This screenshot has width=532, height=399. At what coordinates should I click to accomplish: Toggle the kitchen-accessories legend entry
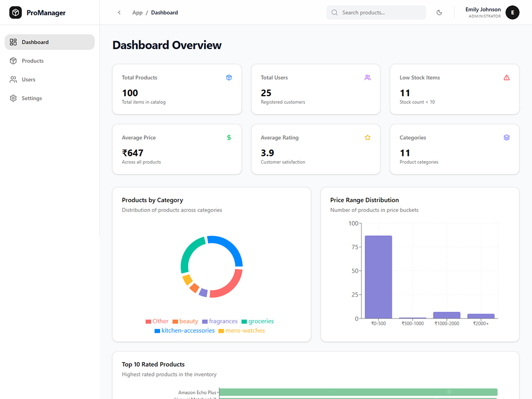pyautogui.click(x=184, y=330)
